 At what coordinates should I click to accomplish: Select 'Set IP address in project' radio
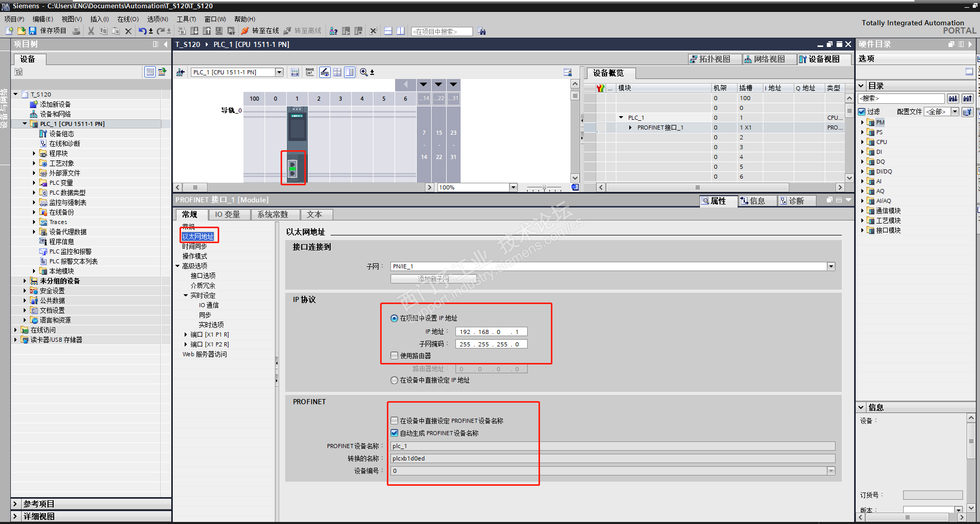[394, 319]
